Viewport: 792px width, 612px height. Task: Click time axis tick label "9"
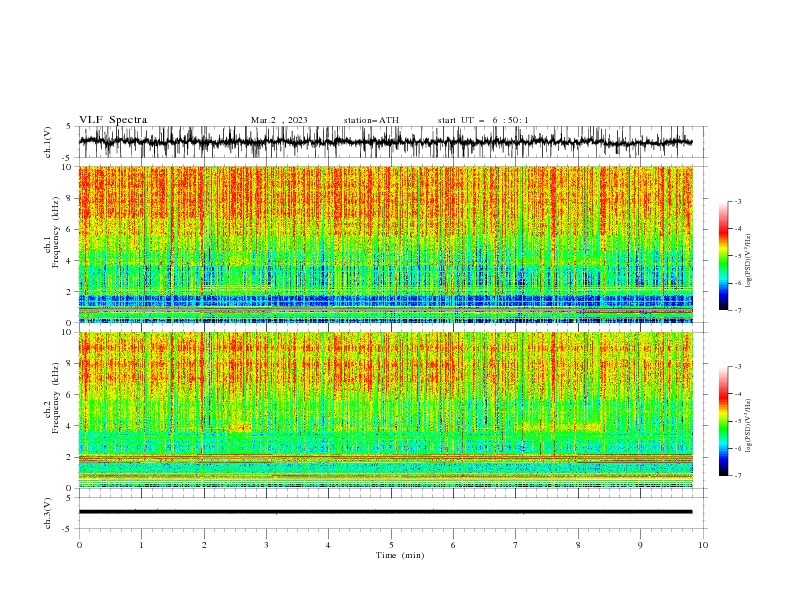pyautogui.click(x=640, y=545)
